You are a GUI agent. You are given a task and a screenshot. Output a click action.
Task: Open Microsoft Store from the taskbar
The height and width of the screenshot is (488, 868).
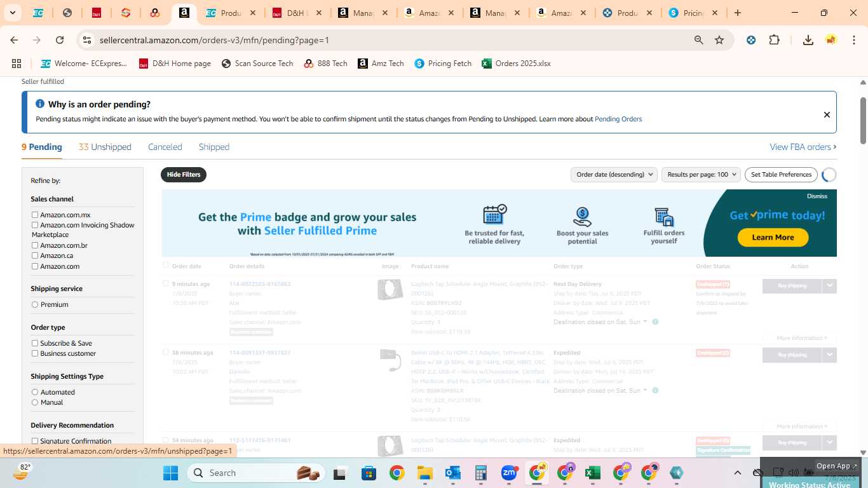coord(369,473)
